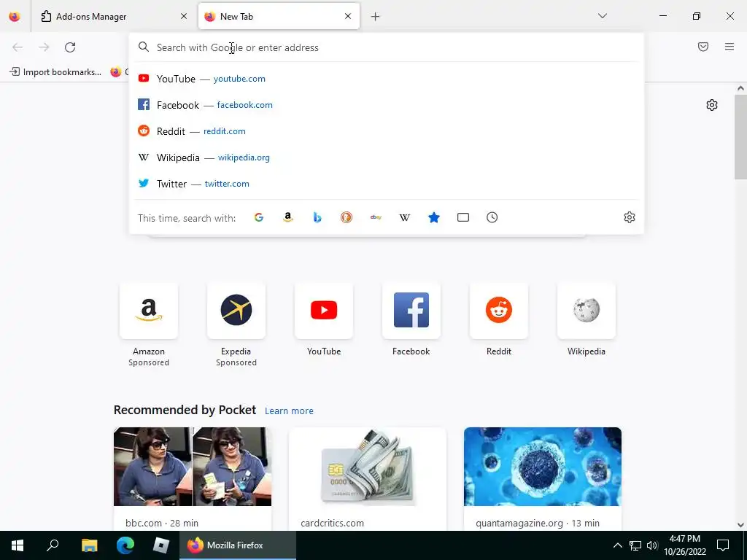Choose Twitter suggestion in address dropdown
747x560 pixels.
pyautogui.click(x=387, y=183)
